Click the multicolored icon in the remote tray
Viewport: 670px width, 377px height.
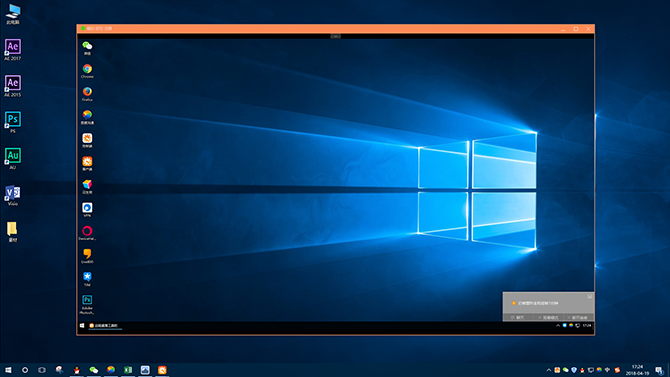pyautogui.click(x=571, y=326)
